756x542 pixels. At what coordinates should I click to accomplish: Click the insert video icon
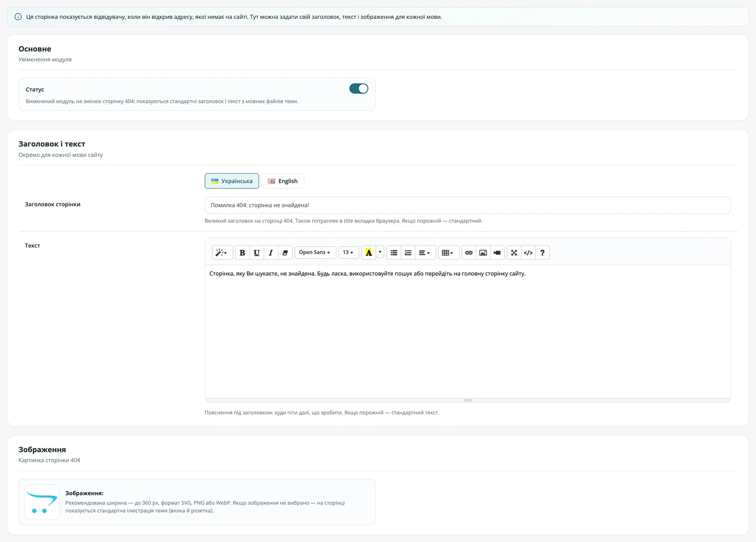click(497, 253)
